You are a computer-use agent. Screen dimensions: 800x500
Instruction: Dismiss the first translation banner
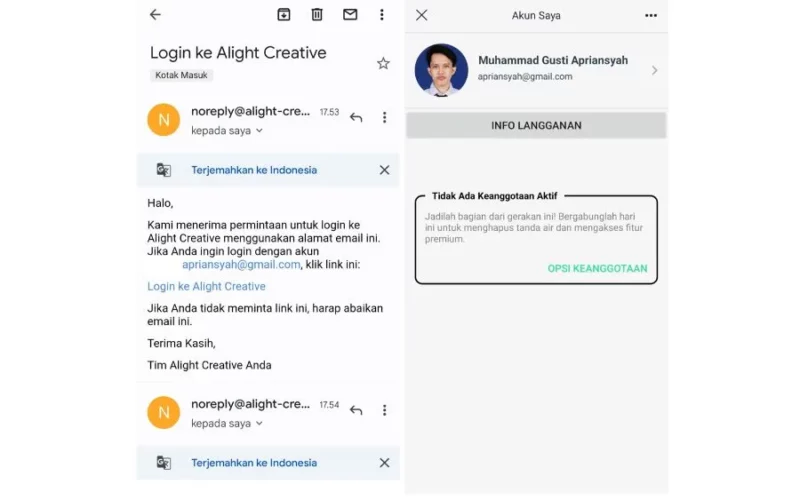pyautogui.click(x=384, y=170)
